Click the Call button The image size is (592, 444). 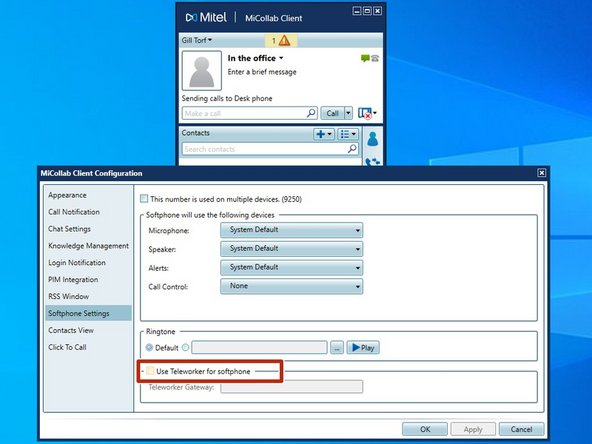point(332,113)
